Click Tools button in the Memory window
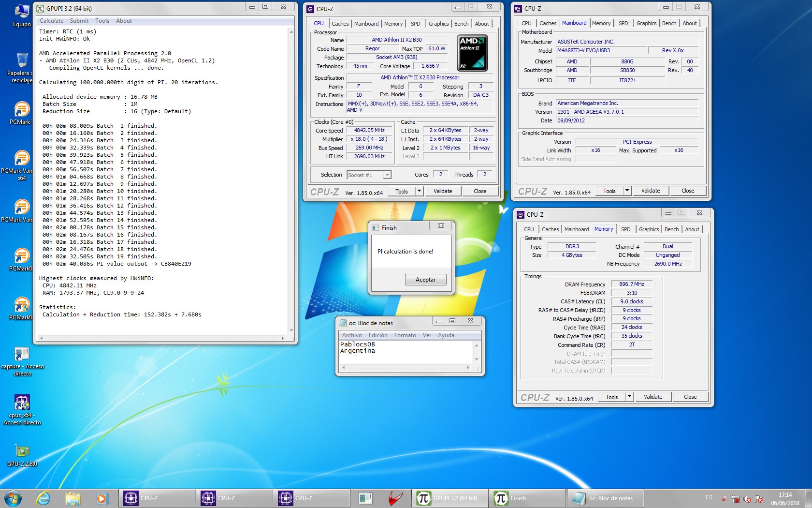The image size is (812, 508). 611,397
